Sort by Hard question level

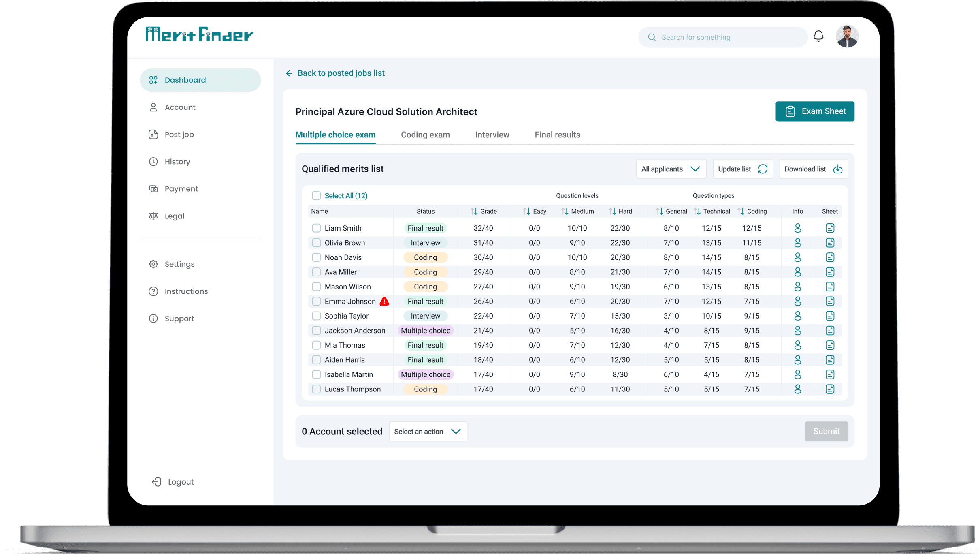pyautogui.click(x=612, y=211)
